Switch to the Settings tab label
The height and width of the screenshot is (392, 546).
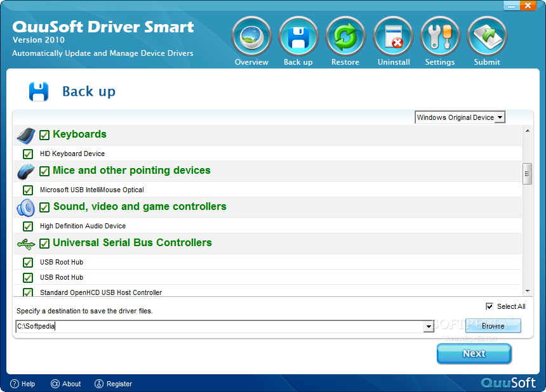click(440, 62)
